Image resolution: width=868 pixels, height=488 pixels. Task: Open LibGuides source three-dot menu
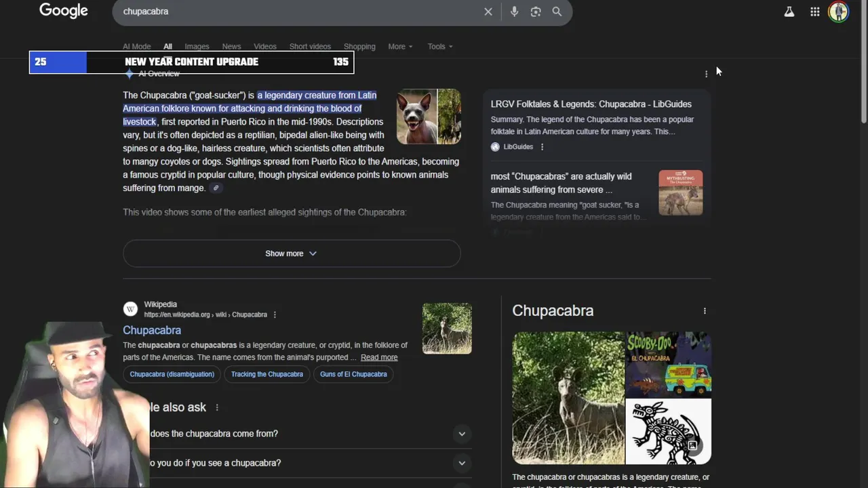pos(542,147)
